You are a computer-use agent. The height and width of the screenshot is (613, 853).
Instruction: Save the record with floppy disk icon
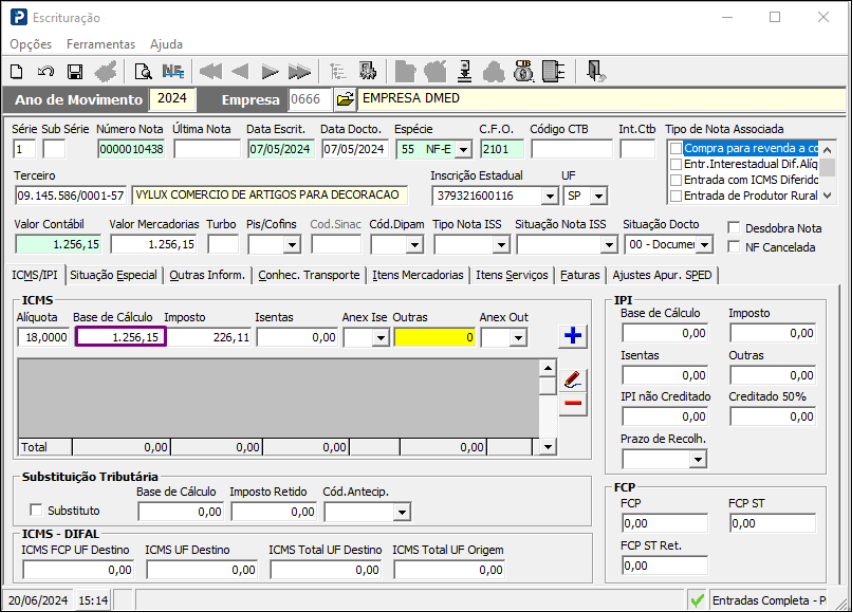[x=74, y=72]
